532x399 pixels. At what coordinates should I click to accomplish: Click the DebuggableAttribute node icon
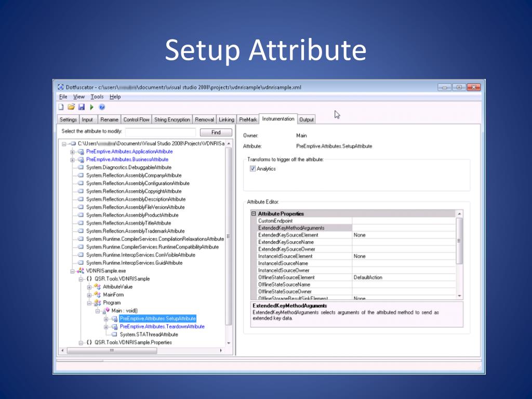81,167
